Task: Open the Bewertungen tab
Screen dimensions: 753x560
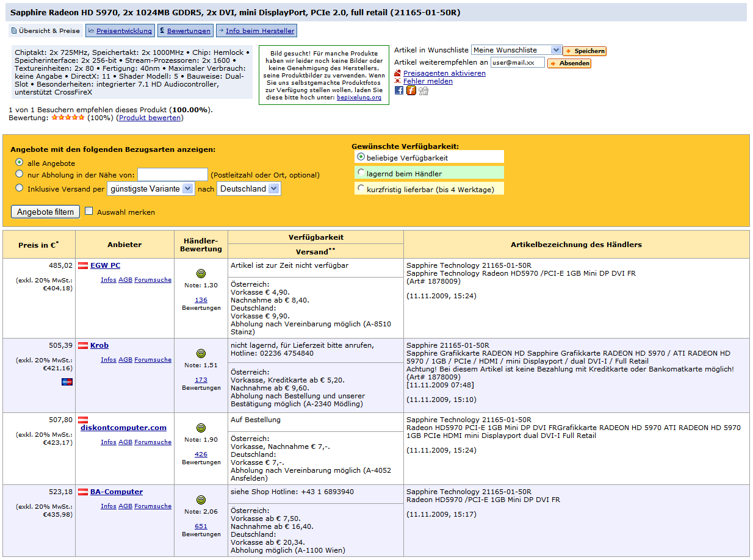Action: pos(185,31)
